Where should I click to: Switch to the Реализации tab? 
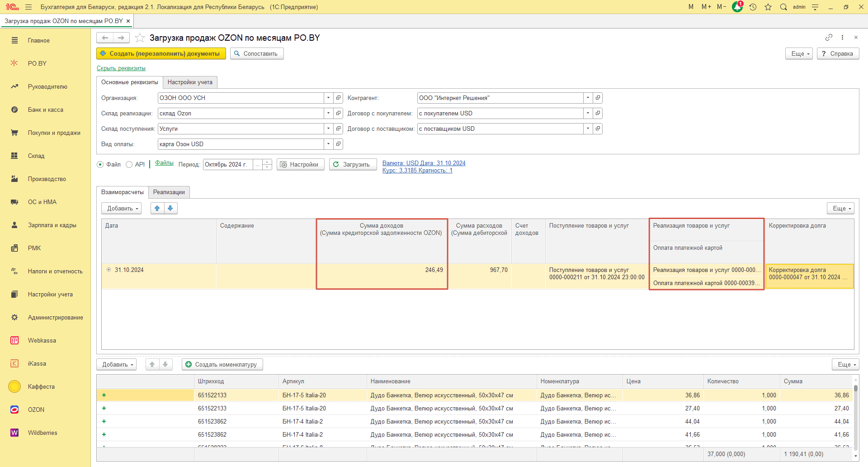point(169,192)
